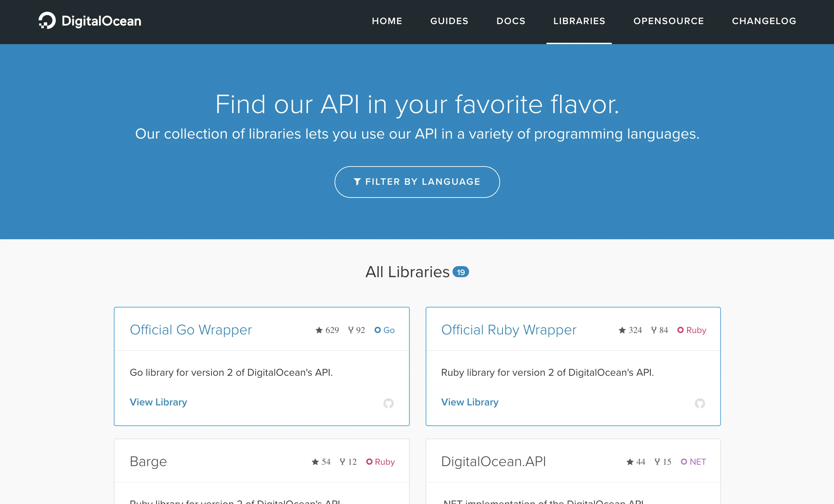Open the Docs nav item
Viewport: 834px width, 504px height.
[511, 21]
